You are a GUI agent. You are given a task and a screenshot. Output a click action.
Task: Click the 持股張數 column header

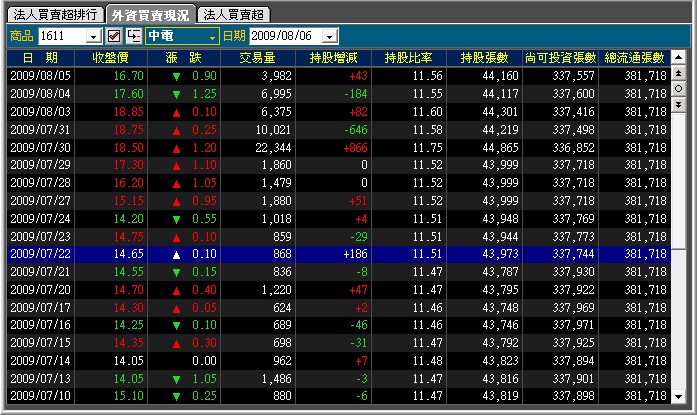tap(485, 58)
